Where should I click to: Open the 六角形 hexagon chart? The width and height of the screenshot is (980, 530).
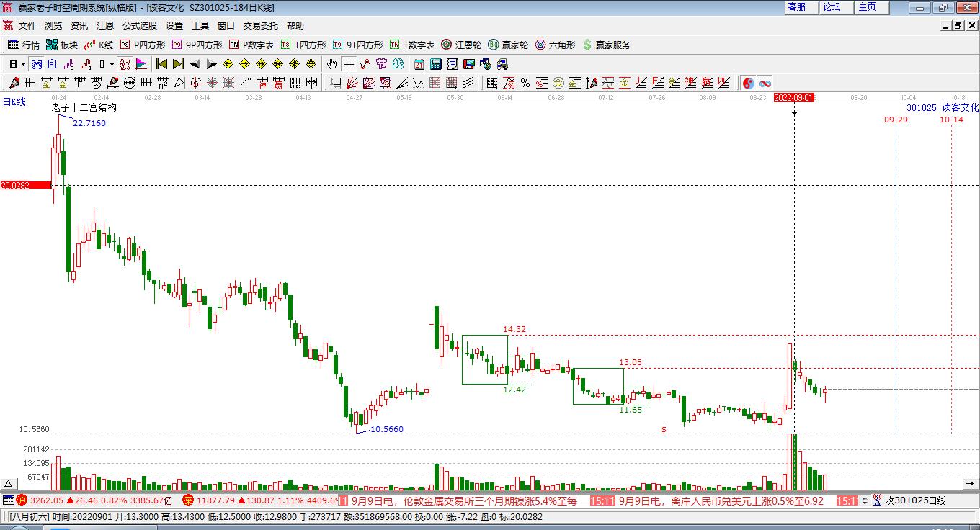click(555, 45)
